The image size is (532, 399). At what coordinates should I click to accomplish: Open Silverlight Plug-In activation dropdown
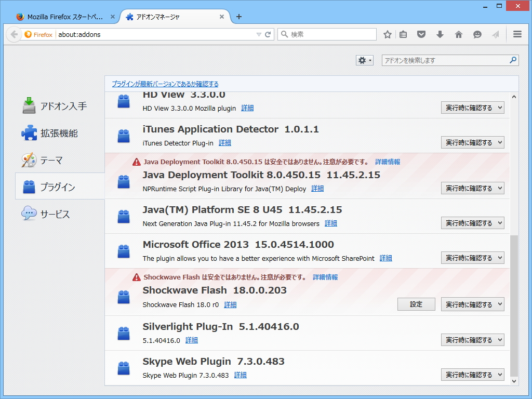click(473, 340)
